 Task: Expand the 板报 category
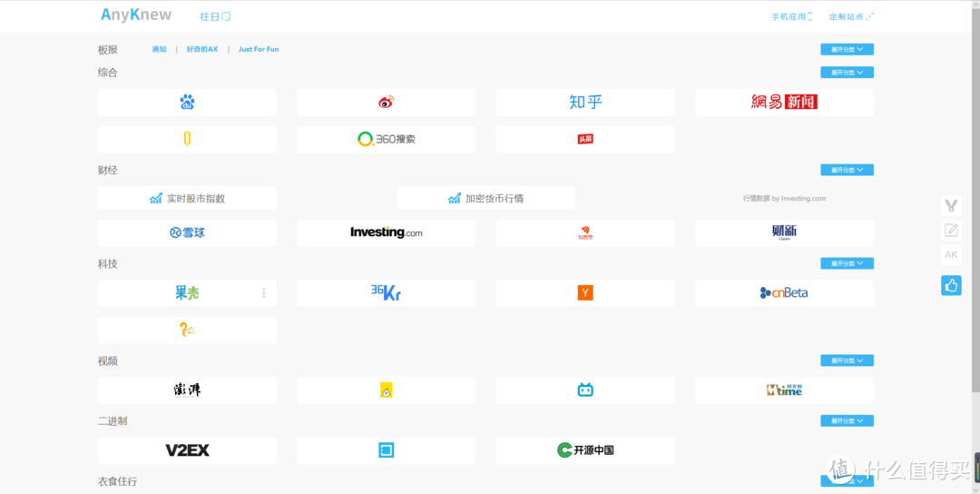pyautogui.click(x=847, y=49)
